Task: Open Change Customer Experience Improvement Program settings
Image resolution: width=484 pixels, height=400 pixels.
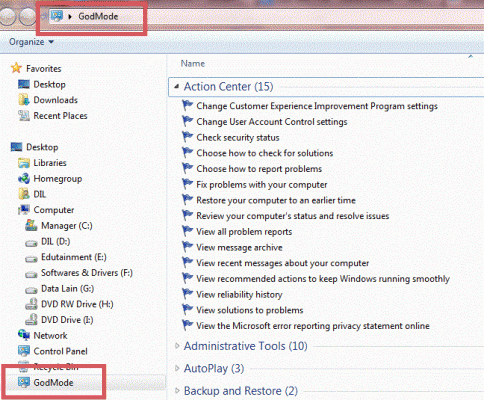Action: [x=317, y=106]
